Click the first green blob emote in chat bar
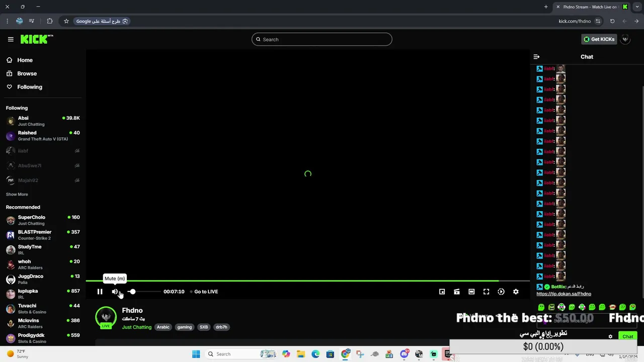 click(541, 307)
